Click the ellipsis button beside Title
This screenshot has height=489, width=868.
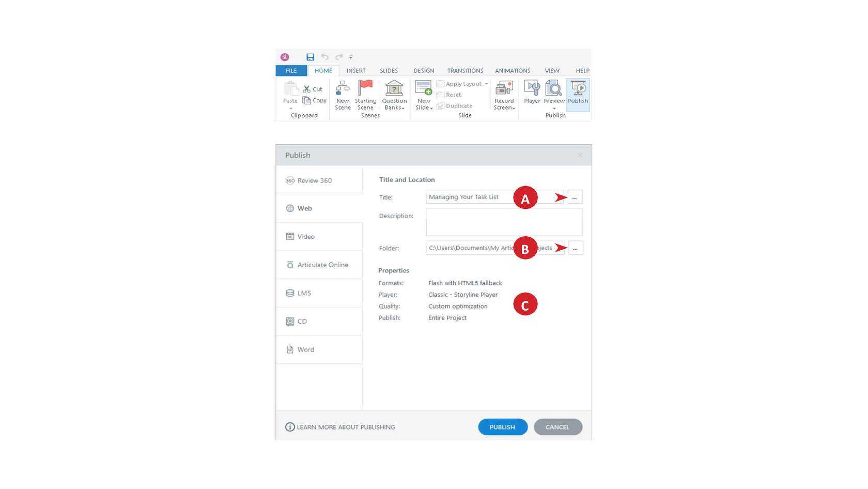click(x=575, y=197)
